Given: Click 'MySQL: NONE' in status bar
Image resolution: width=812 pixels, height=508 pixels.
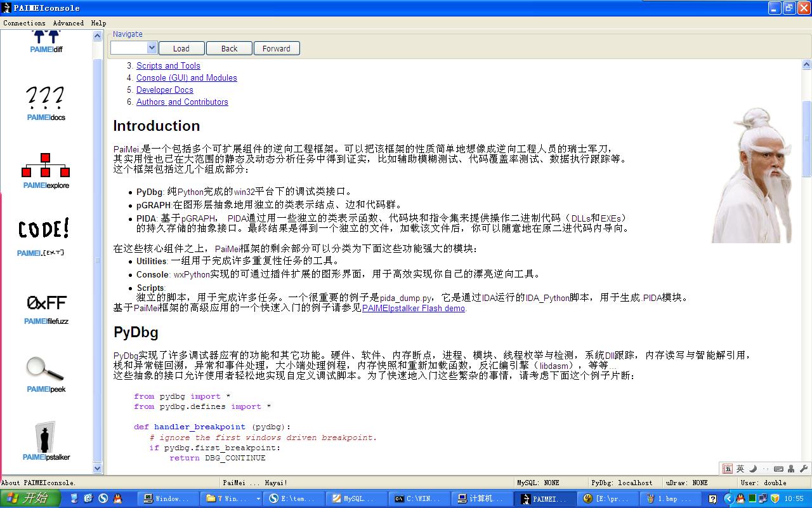Looking at the screenshot, I should point(538,483).
